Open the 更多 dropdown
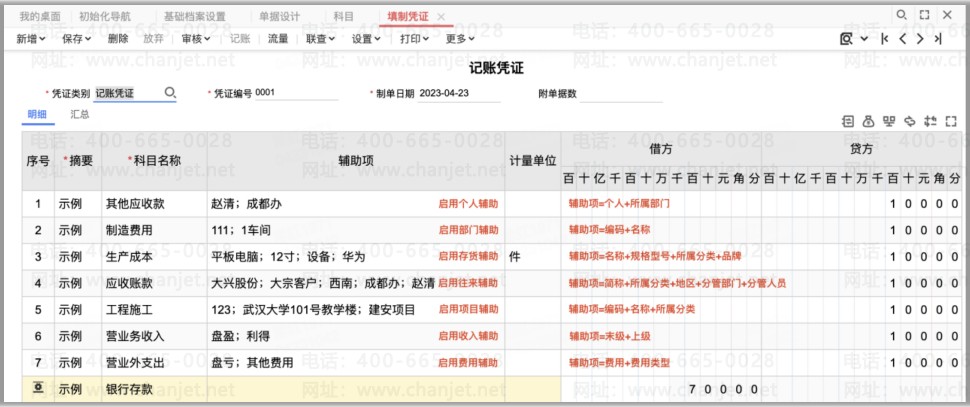 (x=460, y=39)
